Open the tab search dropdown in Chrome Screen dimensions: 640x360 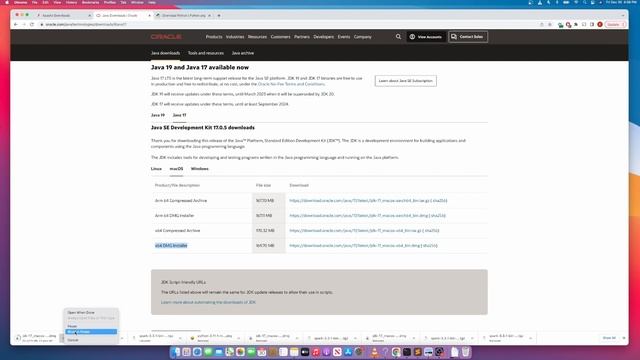click(x=623, y=16)
